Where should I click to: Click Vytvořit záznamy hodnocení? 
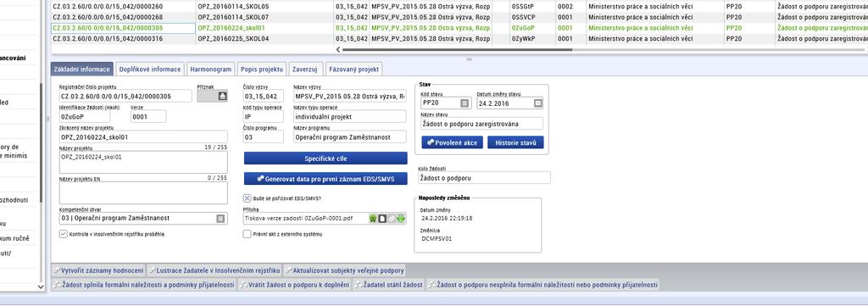click(x=98, y=271)
